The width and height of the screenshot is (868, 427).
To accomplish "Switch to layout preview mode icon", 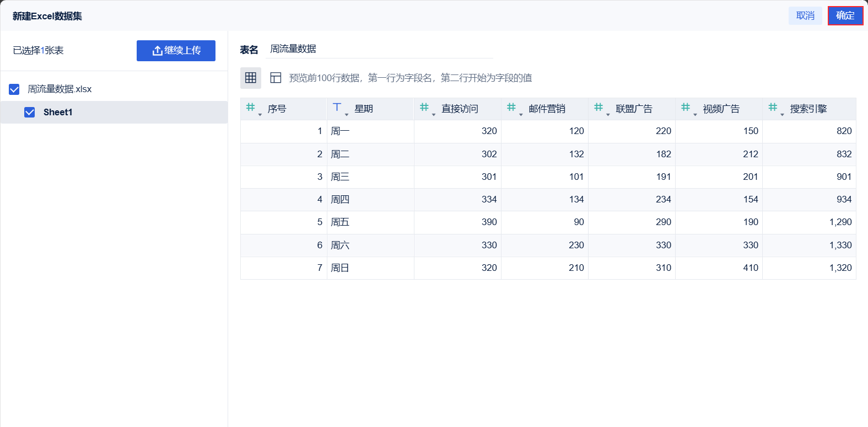I will (x=276, y=78).
